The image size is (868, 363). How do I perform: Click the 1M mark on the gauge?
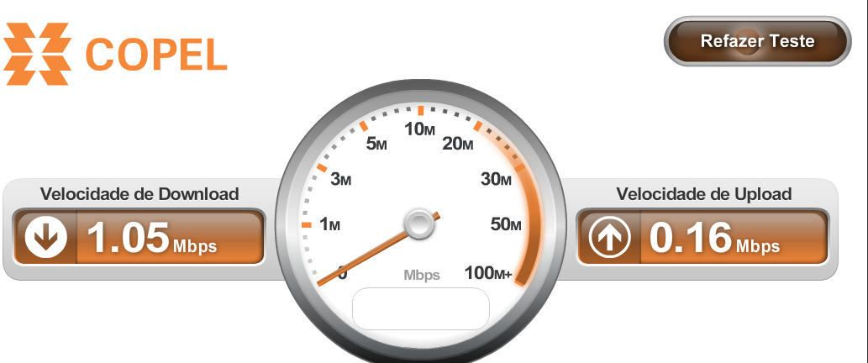point(329,224)
